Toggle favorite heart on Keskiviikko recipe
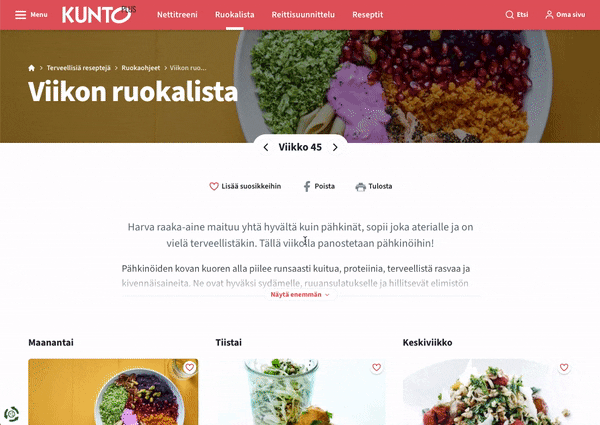The image size is (600, 425). click(564, 367)
